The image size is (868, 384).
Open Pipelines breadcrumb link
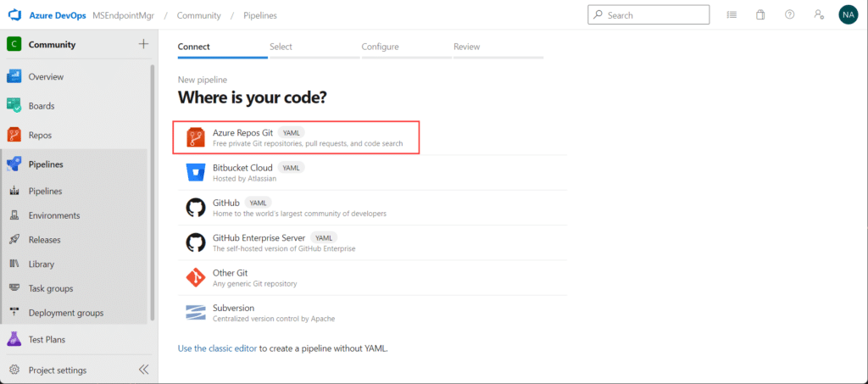[x=260, y=15]
